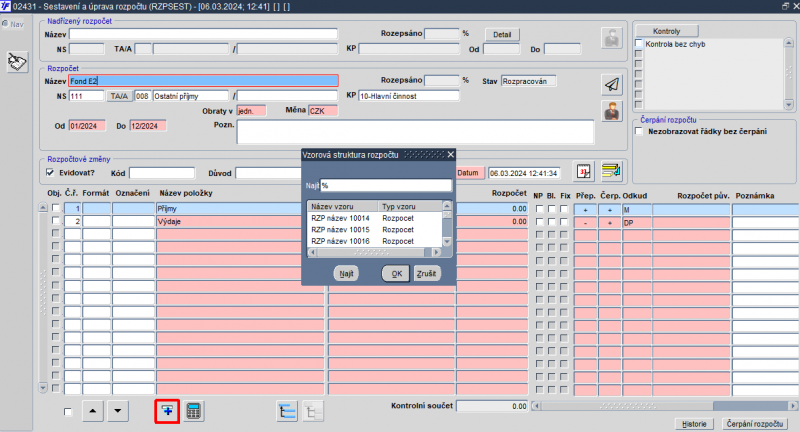Click the blue plus add-row icon

click(x=167, y=411)
